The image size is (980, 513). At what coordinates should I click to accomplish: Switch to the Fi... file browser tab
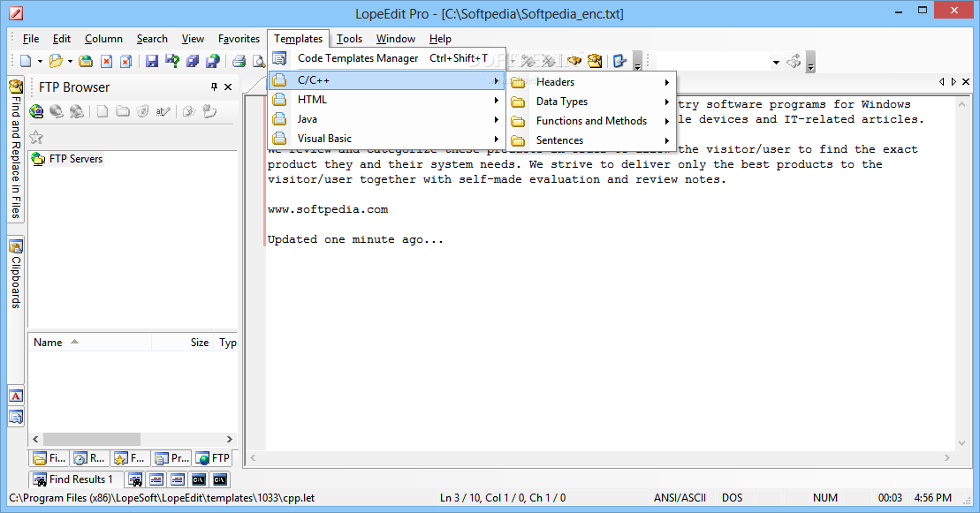49,458
